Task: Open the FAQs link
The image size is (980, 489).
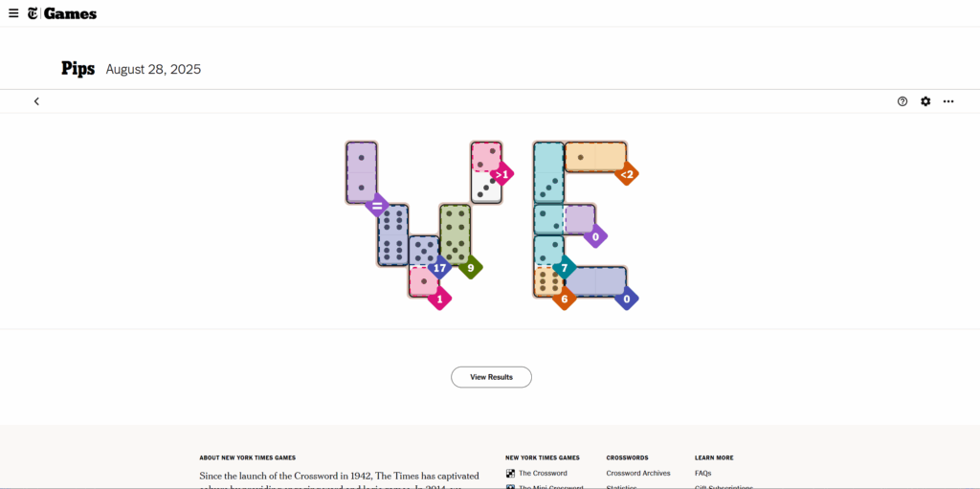Action: [x=702, y=473]
